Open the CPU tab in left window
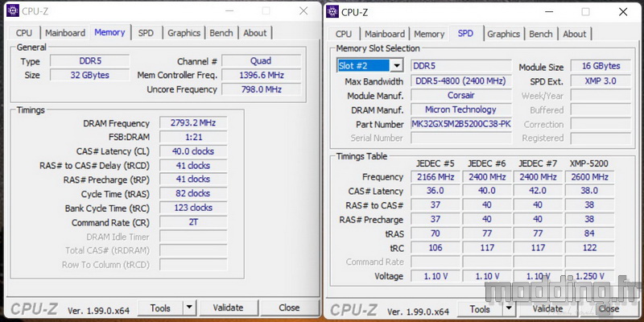This screenshot has width=644, height=322. coord(24,33)
